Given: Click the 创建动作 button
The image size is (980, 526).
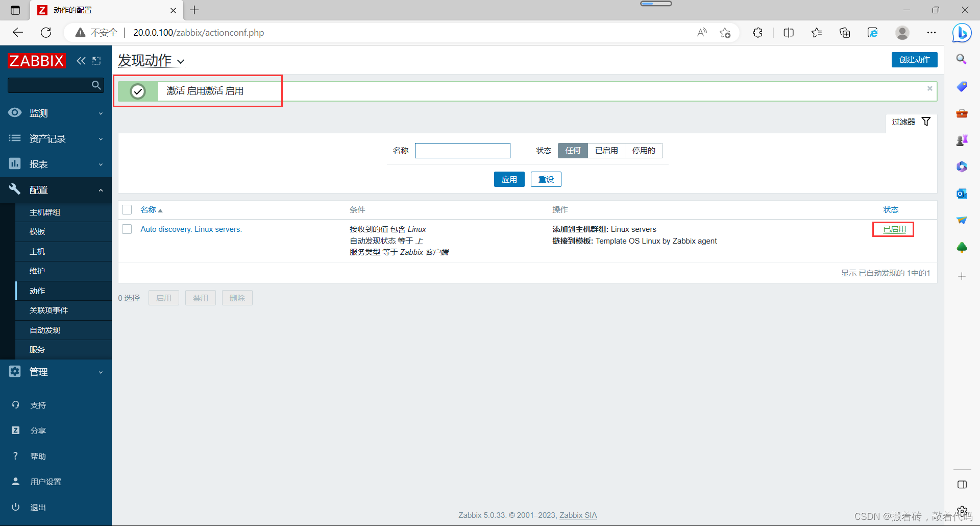Looking at the screenshot, I should coord(914,60).
